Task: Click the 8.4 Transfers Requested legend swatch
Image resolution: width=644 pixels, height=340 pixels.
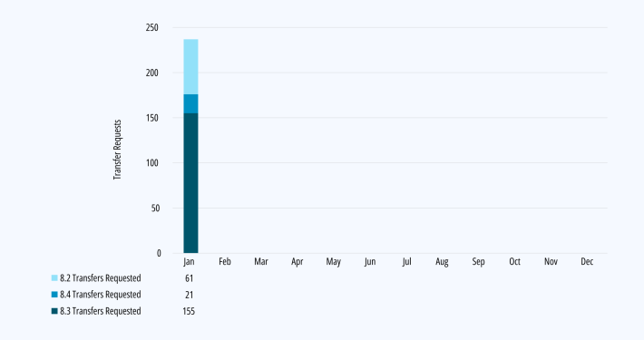Action: tap(54, 295)
